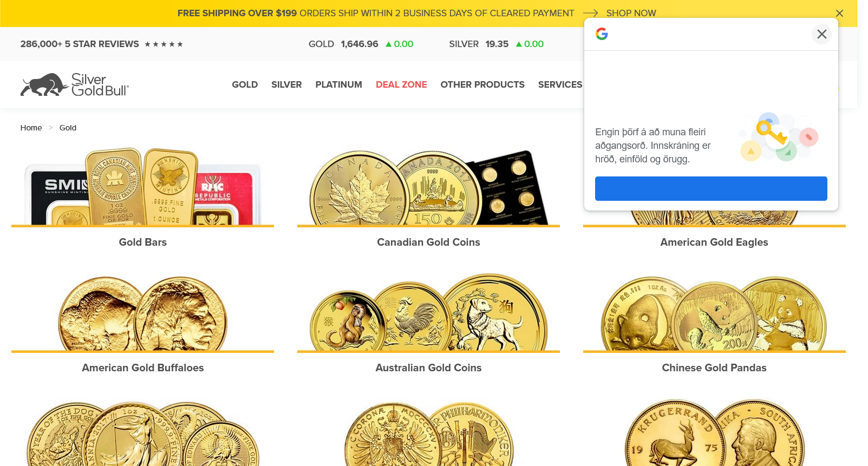
Task: Click the green gold price change arrow
Action: pyautogui.click(x=388, y=44)
